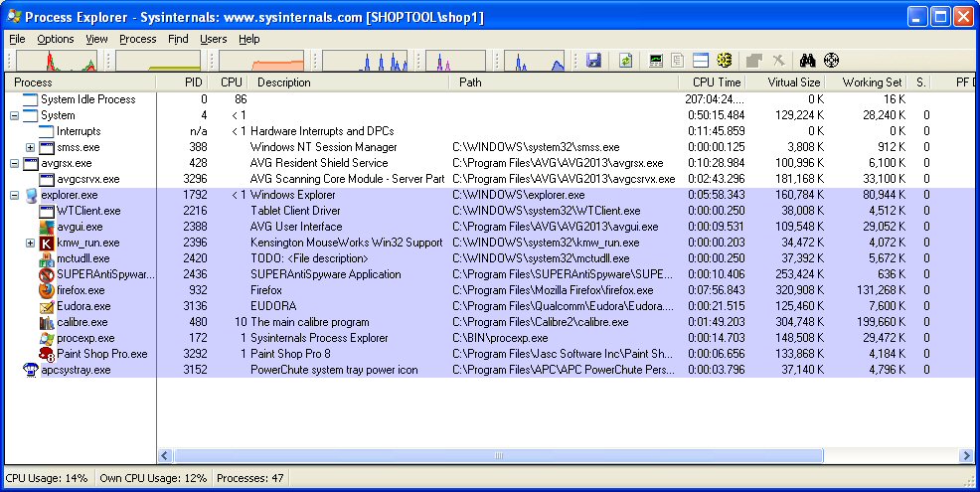Toggle the lower pane toolbar icon
This screenshot has width=980, height=492.
701,60
